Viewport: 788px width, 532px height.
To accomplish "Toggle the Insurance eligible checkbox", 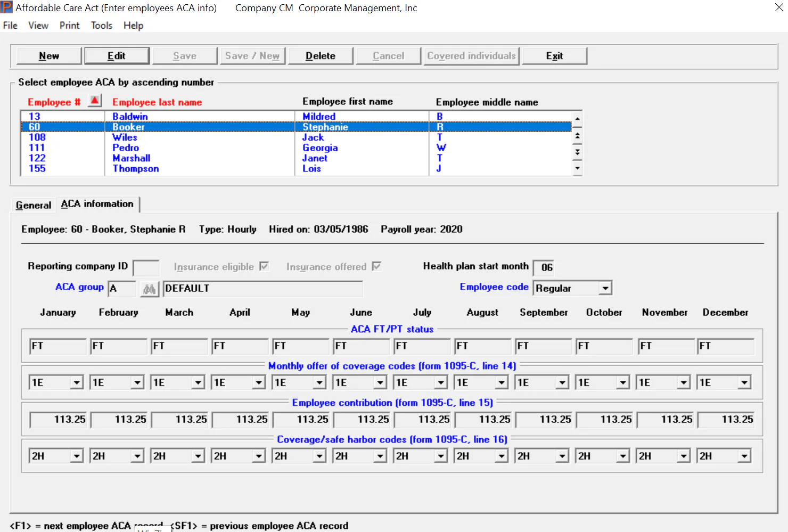I will [x=264, y=266].
